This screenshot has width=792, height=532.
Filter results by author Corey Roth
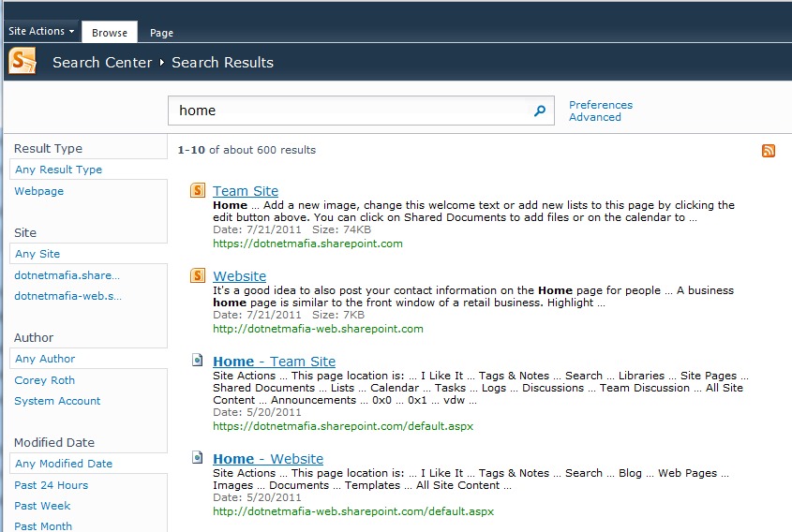pyautogui.click(x=44, y=380)
